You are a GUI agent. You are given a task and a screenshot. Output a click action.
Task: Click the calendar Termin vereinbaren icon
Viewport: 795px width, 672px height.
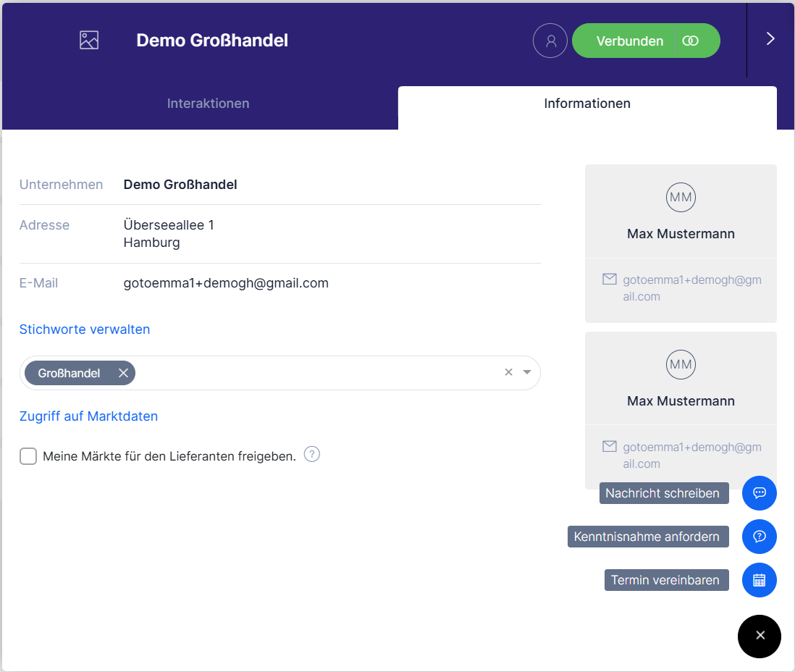(x=759, y=580)
